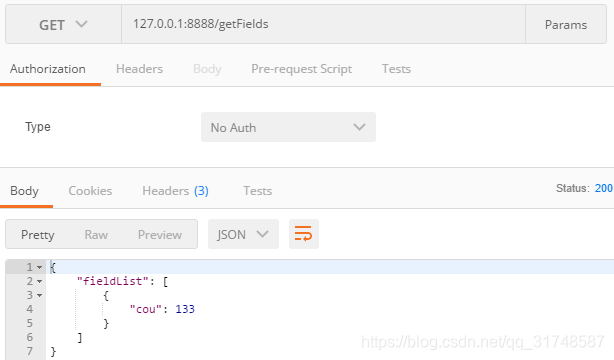
Task: Select Pretty response view
Action: coord(38,235)
